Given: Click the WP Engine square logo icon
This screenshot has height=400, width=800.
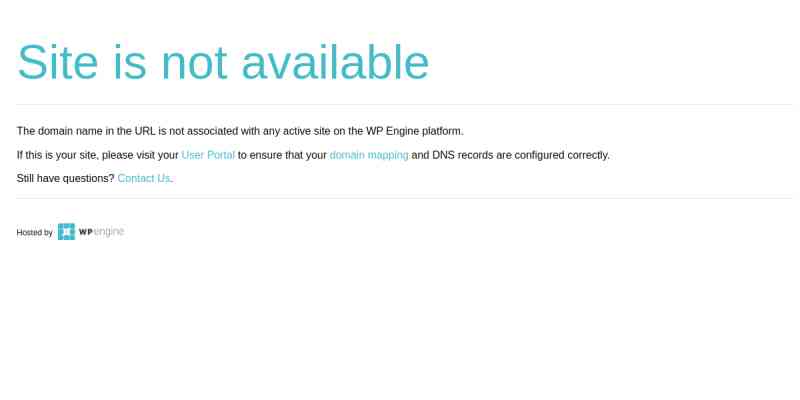Looking at the screenshot, I should click(x=66, y=232).
